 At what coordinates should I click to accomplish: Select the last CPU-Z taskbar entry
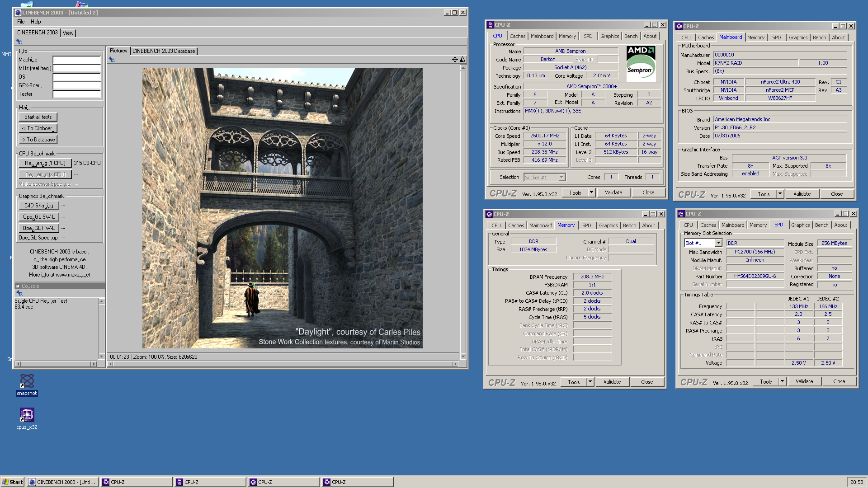click(358, 482)
